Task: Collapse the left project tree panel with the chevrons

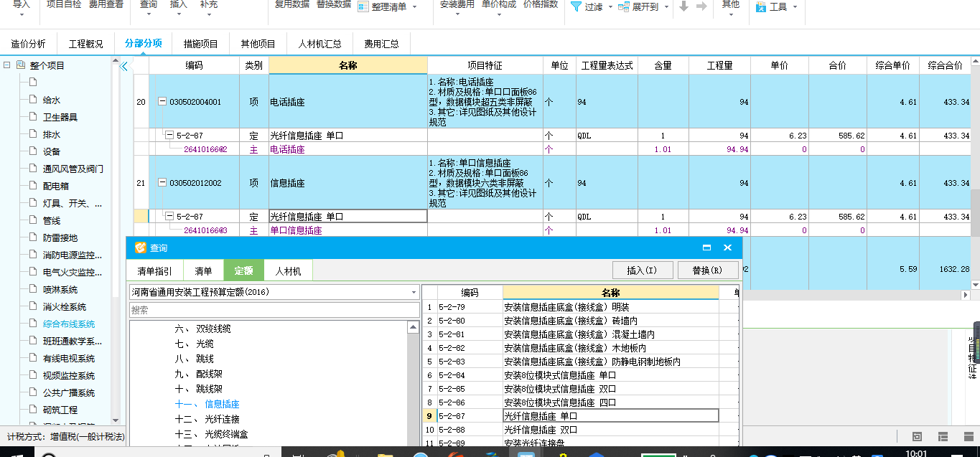Action: [x=123, y=66]
